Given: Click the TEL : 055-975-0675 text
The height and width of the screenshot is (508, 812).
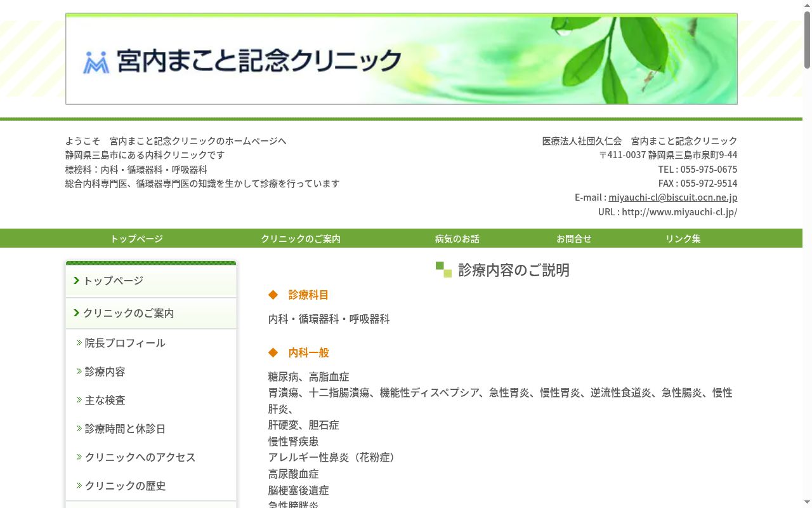Looking at the screenshot, I should coord(698,169).
